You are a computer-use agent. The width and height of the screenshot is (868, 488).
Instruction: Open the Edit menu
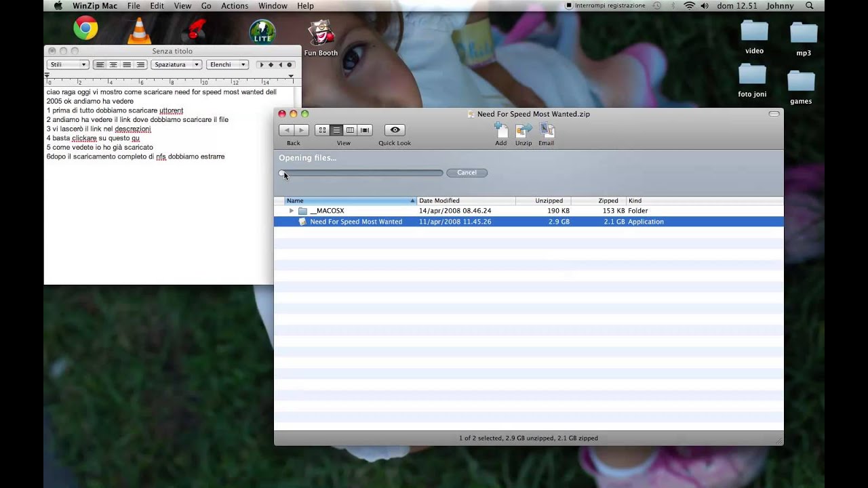pyautogui.click(x=157, y=5)
